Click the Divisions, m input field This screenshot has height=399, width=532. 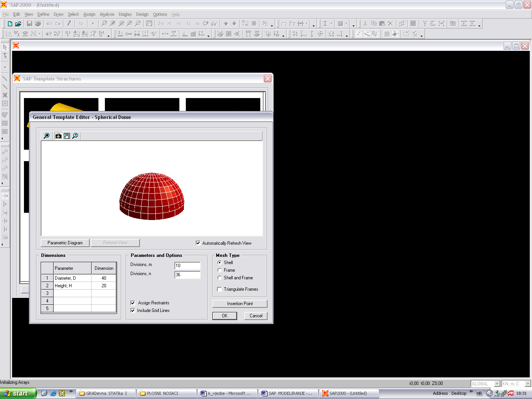[x=187, y=266]
